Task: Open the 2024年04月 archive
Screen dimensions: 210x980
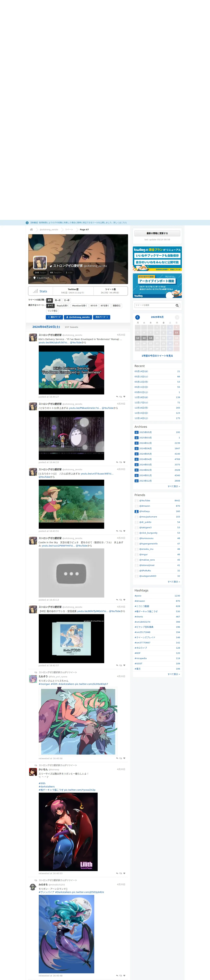Action: point(145,459)
